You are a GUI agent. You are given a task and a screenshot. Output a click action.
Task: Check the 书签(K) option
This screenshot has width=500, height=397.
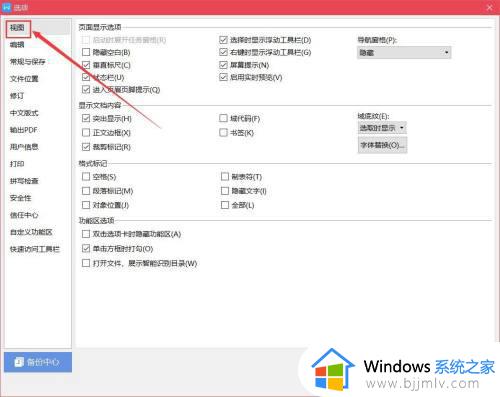pos(223,132)
